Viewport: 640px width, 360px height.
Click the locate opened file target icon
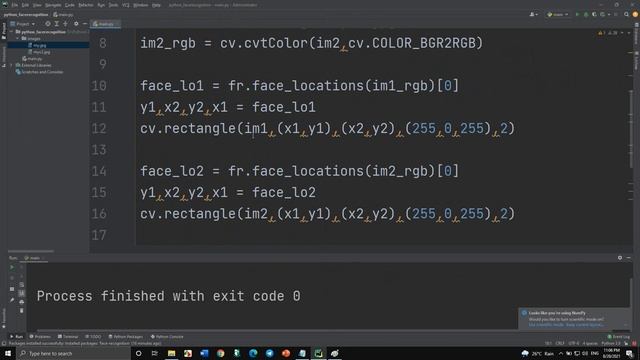click(48, 24)
